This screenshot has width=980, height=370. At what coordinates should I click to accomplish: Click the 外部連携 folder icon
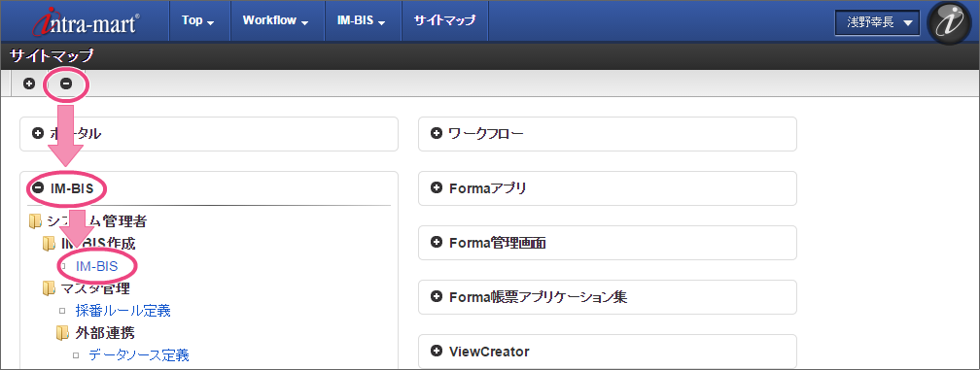tap(62, 332)
